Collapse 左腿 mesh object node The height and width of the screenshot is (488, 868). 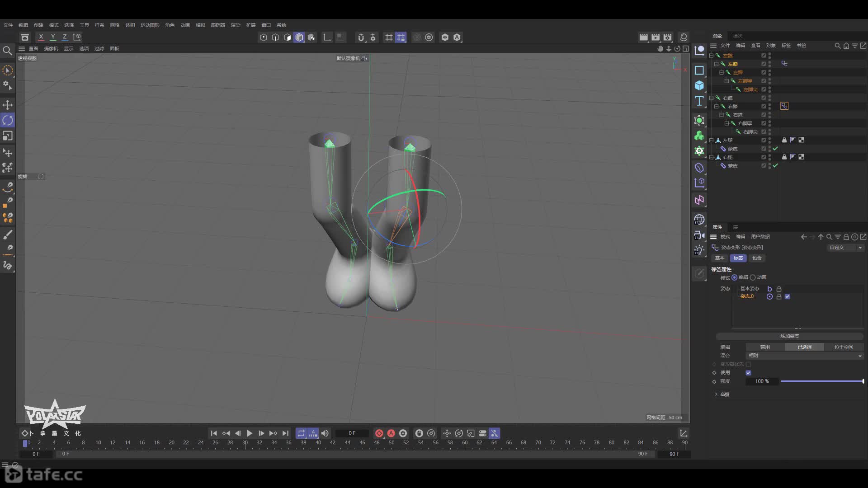711,140
